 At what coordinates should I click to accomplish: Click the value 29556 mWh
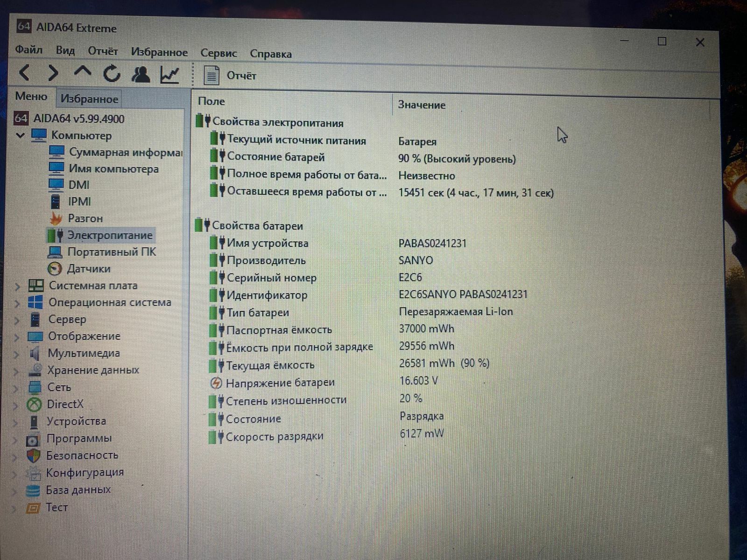[427, 346]
